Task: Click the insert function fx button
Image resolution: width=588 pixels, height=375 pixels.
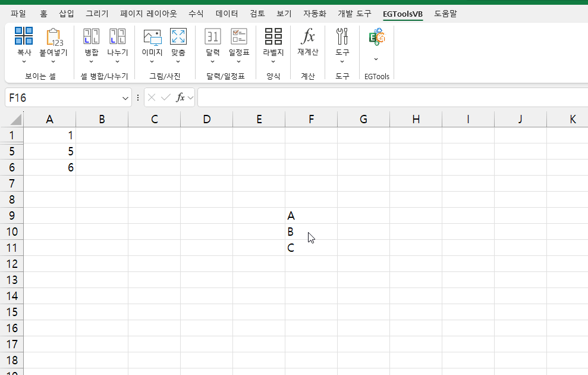Action: [180, 98]
